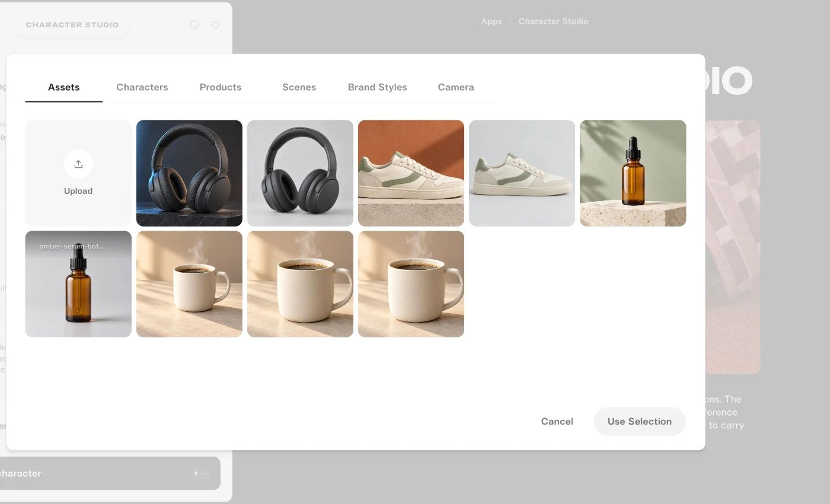The image size is (830, 504).
Task: Select sneaker thumbnail on gray background
Action: pyautogui.click(x=522, y=173)
